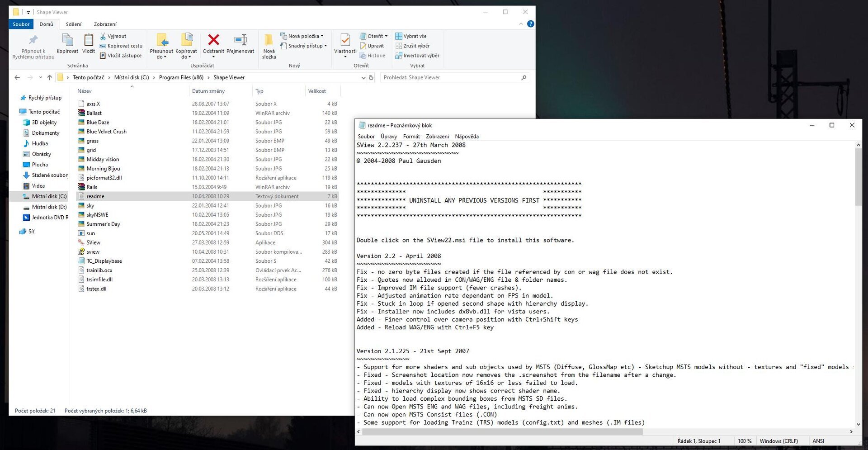
Task: Open the address bar history dropdown
Action: pos(363,78)
